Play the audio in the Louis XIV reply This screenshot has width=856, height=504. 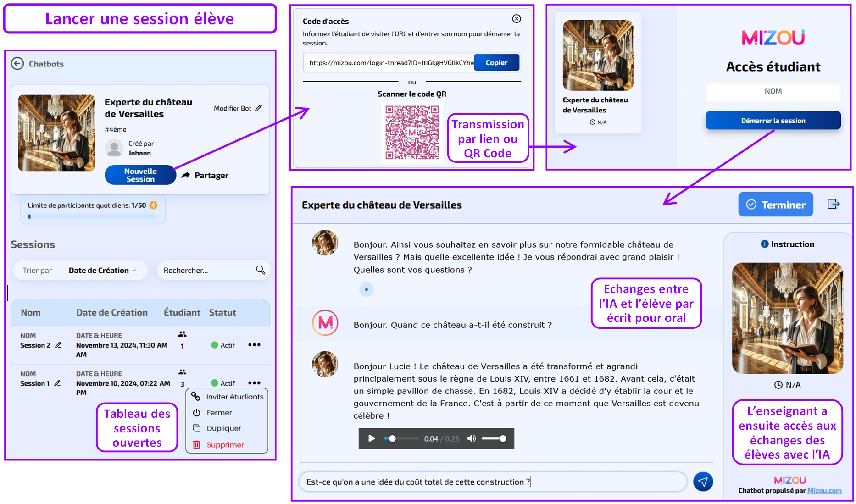coord(372,438)
